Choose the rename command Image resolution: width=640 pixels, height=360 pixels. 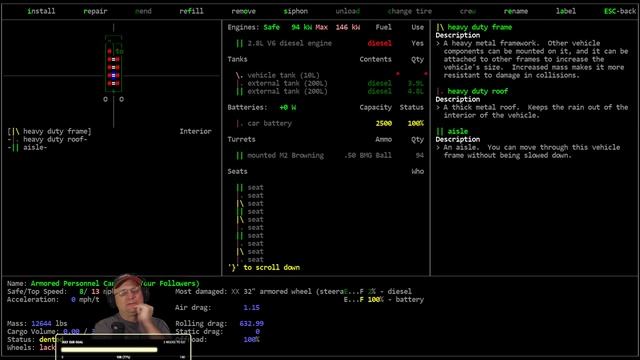pos(516,11)
